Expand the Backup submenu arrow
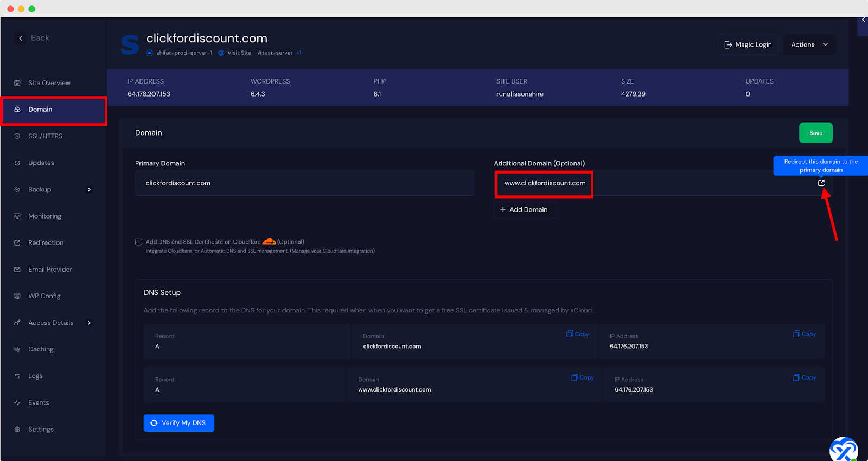This screenshot has width=868, height=461. tap(89, 190)
